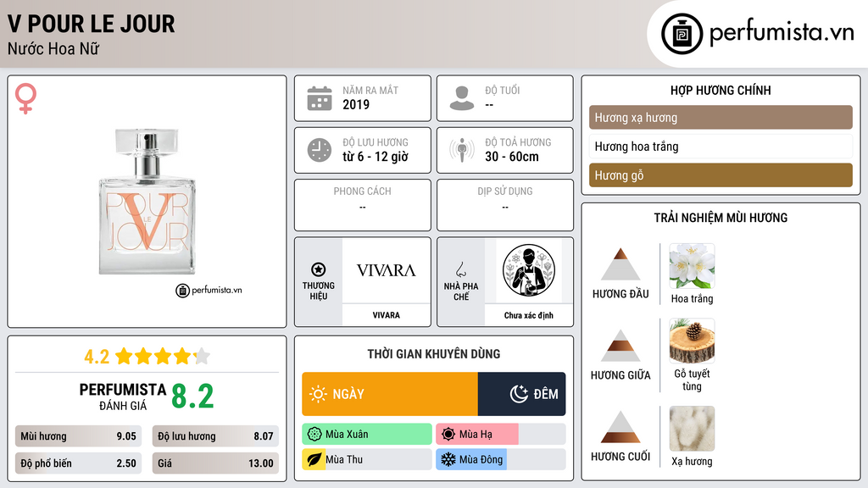Image resolution: width=868 pixels, height=488 pixels.
Task: Click the Hương giữa pyramid icon
Action: pos(620,346)
